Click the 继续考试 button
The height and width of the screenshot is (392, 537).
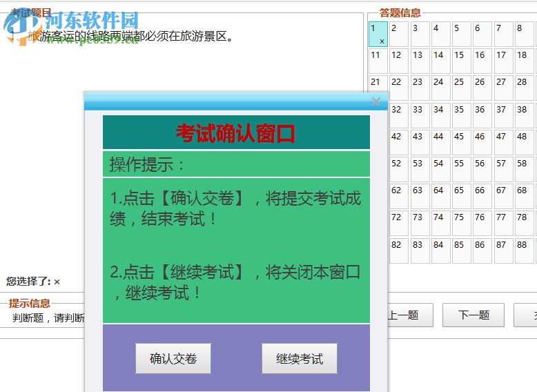pyautogui.click(x=300, y=358)
